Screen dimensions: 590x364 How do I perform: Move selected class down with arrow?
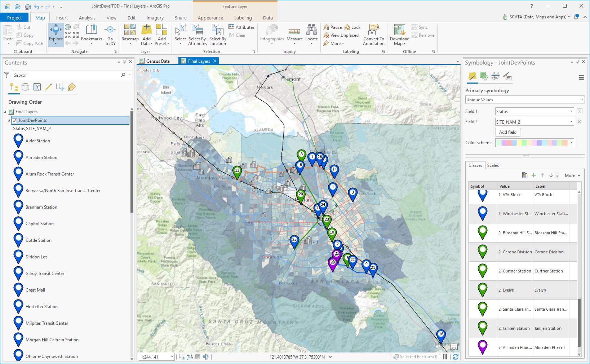tap(551, 176)
